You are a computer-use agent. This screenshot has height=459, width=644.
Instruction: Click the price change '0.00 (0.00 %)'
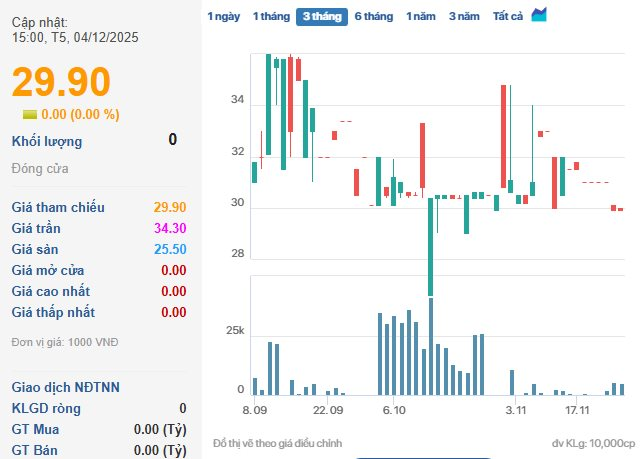80,114
